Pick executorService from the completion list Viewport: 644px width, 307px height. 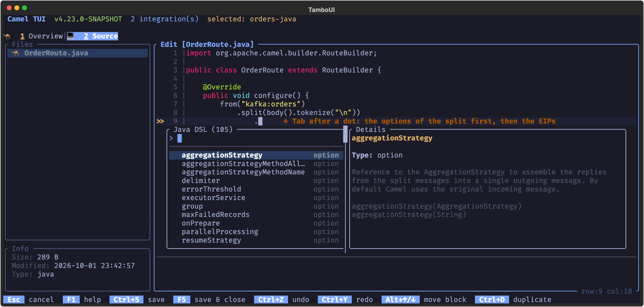tap(256, 197)
